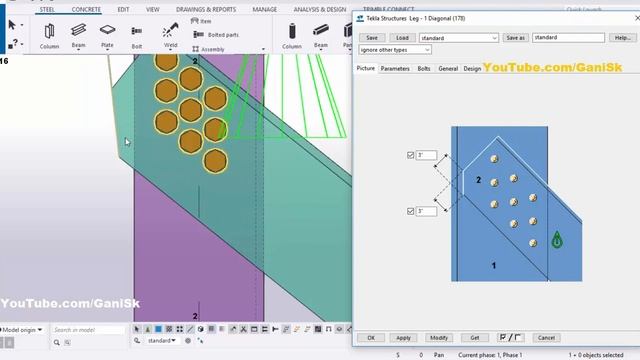Click the Save as name input field
This screenshot has width=640, height=360.
tap(569, 38)
